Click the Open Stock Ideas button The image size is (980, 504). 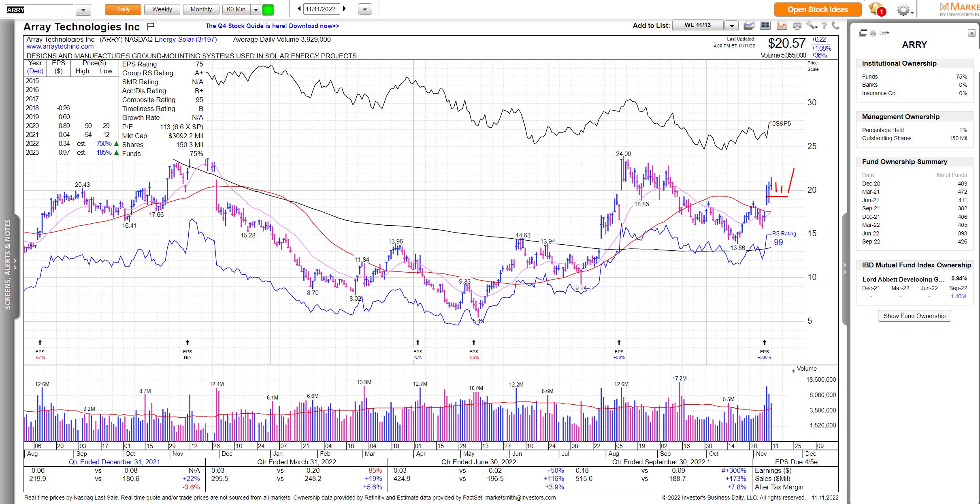818,9
